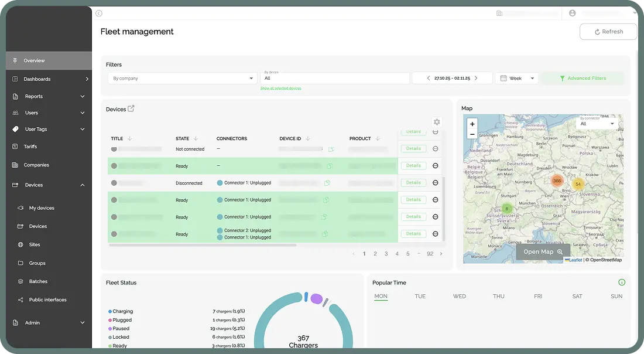Click next page arrow in pagination
Screen dimensions: 644x354
441,254
